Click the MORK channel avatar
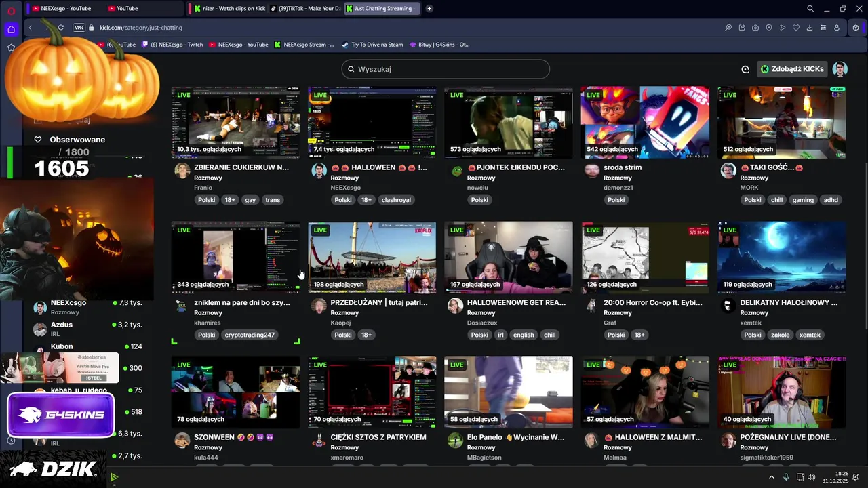Viewport: 868px width, 488px height. tap(728, 170)
